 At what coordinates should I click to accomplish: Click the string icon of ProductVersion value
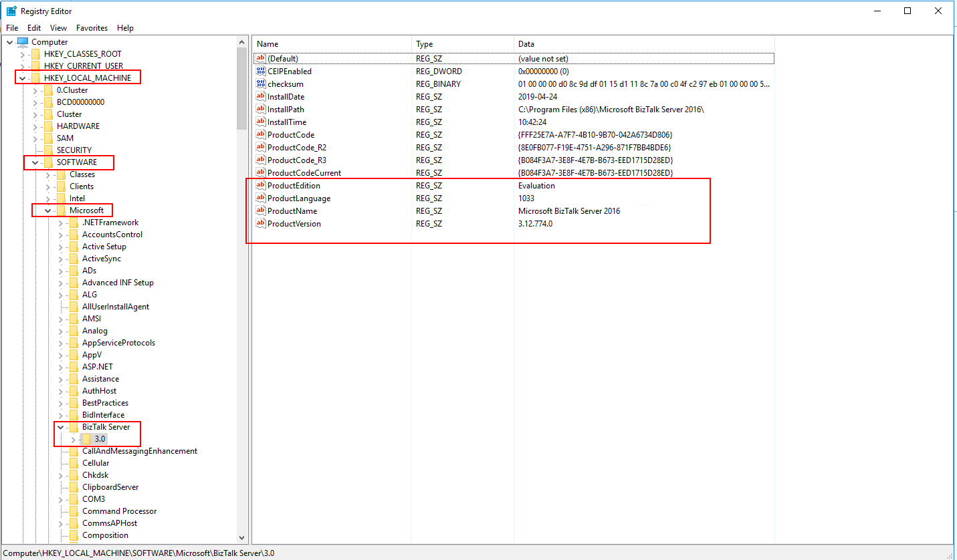tap(261, 224)
